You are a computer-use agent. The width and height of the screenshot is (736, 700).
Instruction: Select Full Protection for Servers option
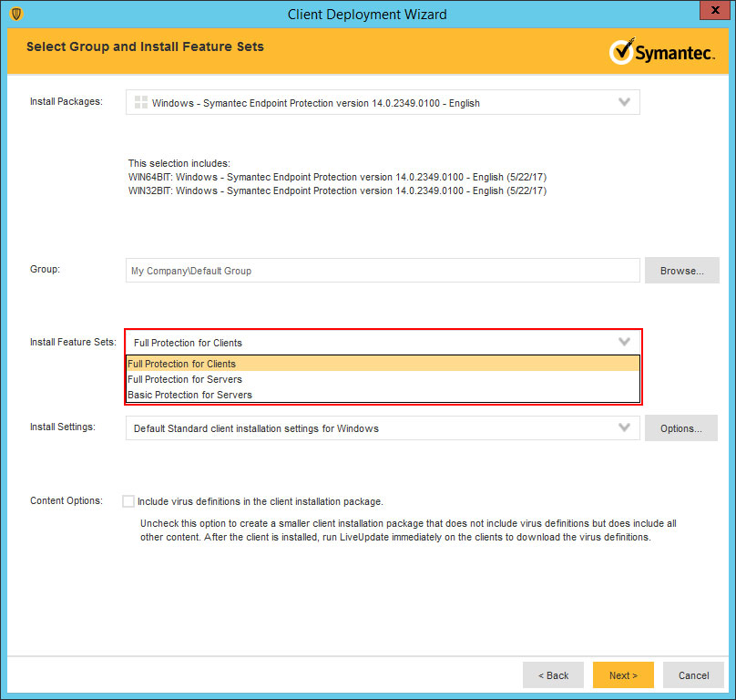(x=383, y=379)
